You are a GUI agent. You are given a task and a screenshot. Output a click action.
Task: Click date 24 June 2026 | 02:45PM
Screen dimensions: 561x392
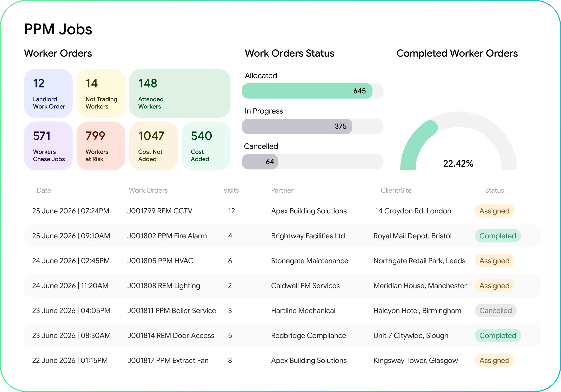point(71,261)
